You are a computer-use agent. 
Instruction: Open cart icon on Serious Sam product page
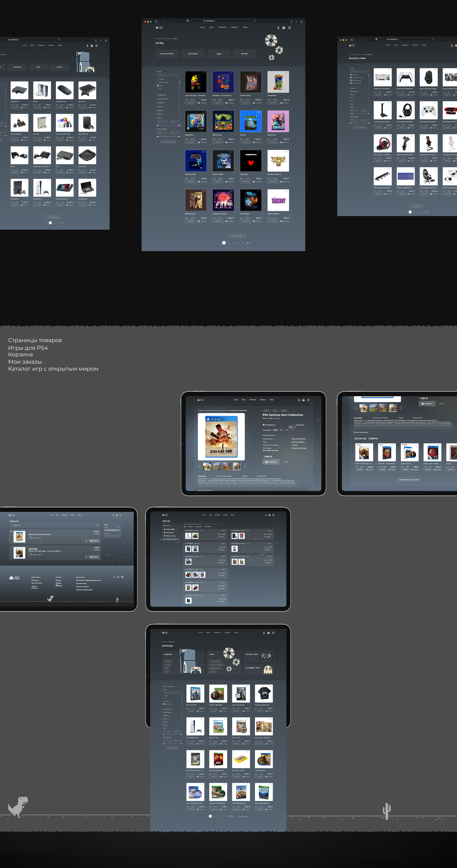pos(303,400)
